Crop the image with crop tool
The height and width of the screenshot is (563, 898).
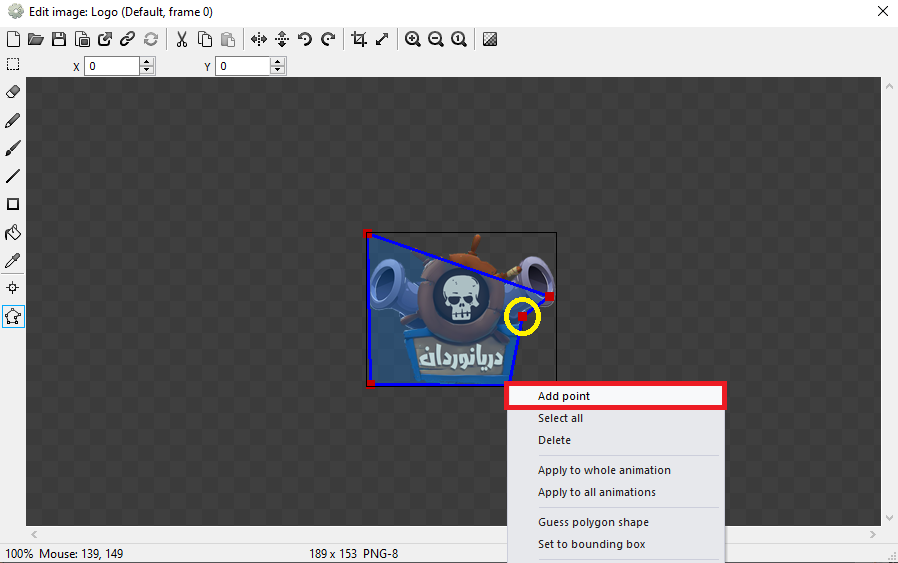(x=359, y=39)
